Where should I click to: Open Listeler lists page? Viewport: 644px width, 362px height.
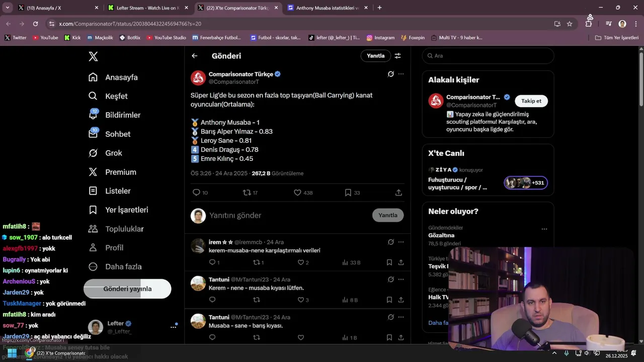[x=109, y=191]
